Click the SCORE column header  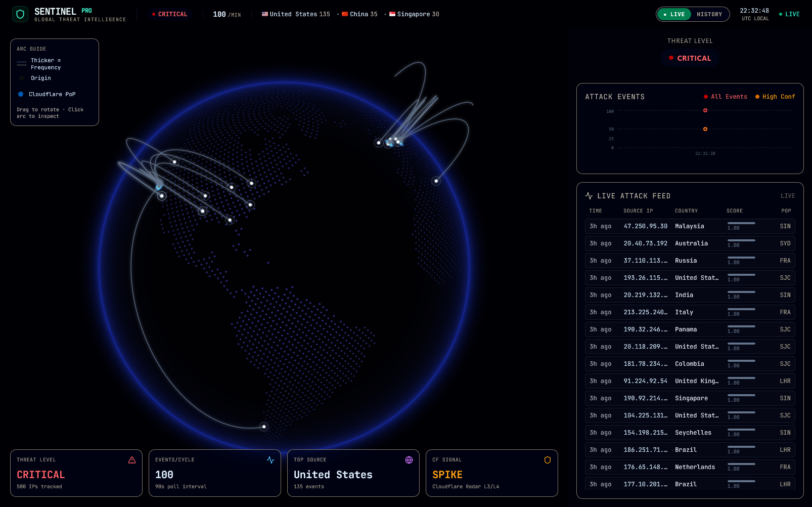[735, 211]
